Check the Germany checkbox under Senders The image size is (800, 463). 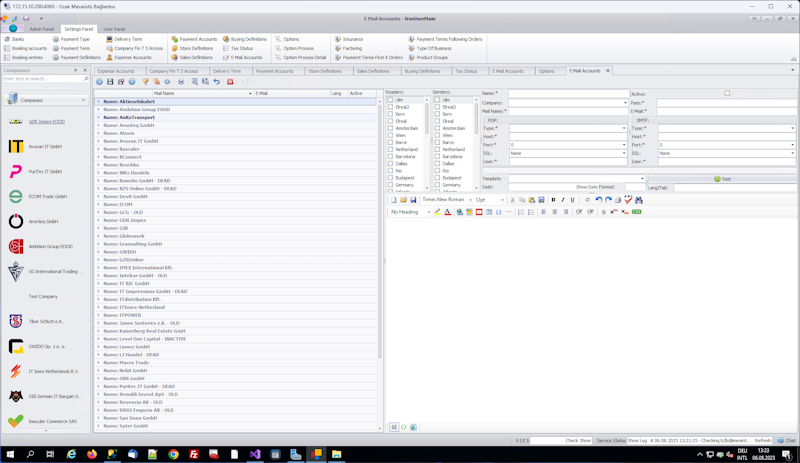click(x=437, y=185)
